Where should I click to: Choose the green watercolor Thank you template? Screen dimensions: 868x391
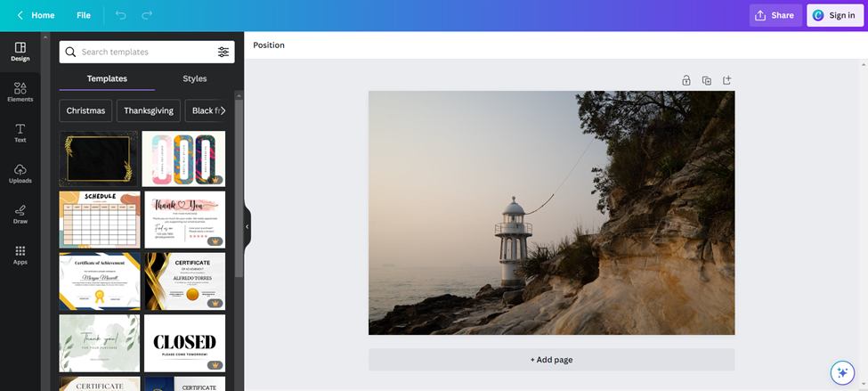click(x=100, y=344)
